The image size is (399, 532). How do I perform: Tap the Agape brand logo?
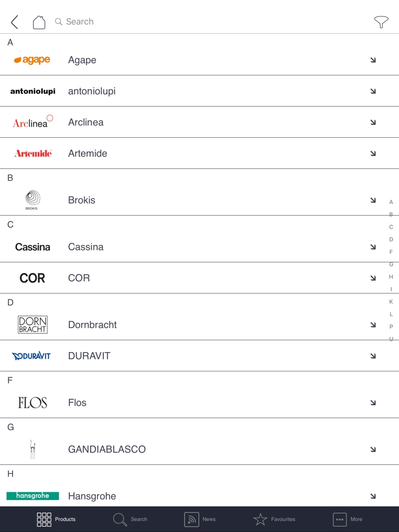pyautogui.click(x=32, y=60)
